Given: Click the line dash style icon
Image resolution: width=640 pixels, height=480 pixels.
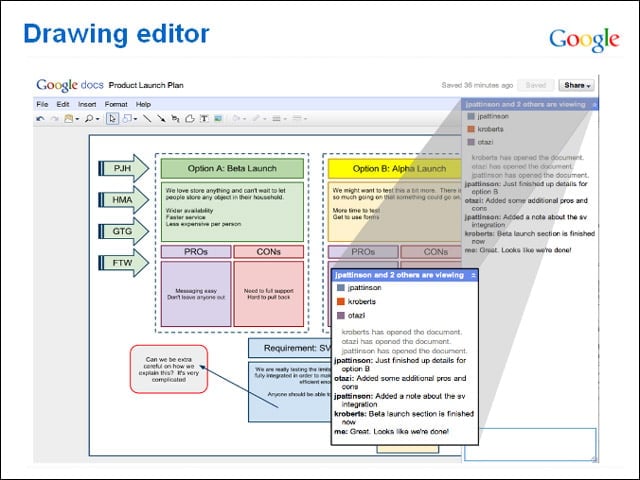Looking at the screenshot, I should 297,119.
